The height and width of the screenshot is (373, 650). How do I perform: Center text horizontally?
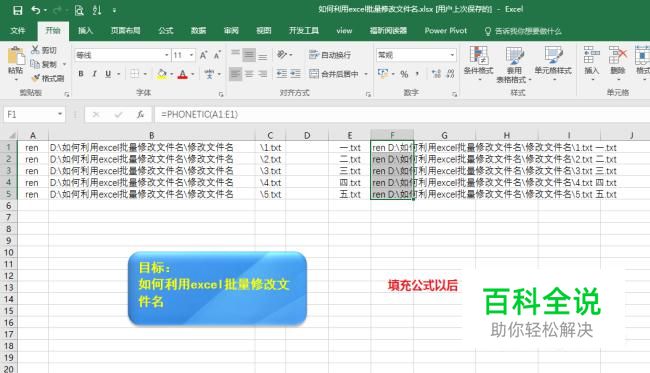coord(249,74)
